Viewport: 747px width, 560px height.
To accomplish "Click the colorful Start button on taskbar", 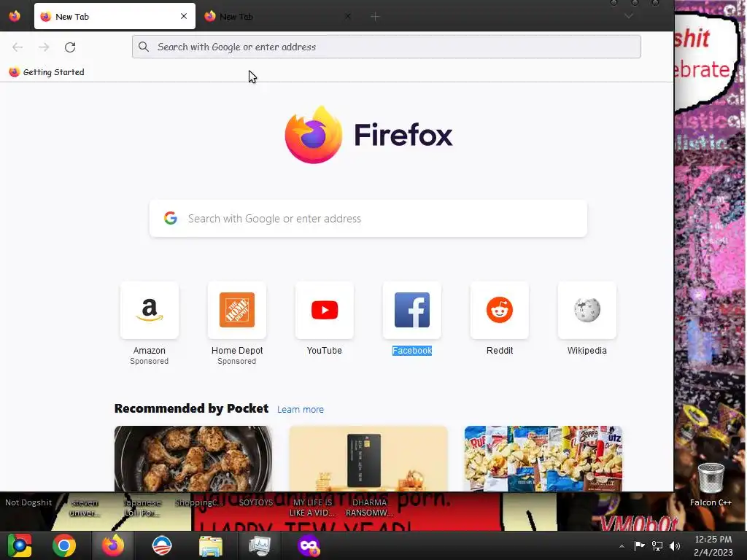I will coord(20,545).
